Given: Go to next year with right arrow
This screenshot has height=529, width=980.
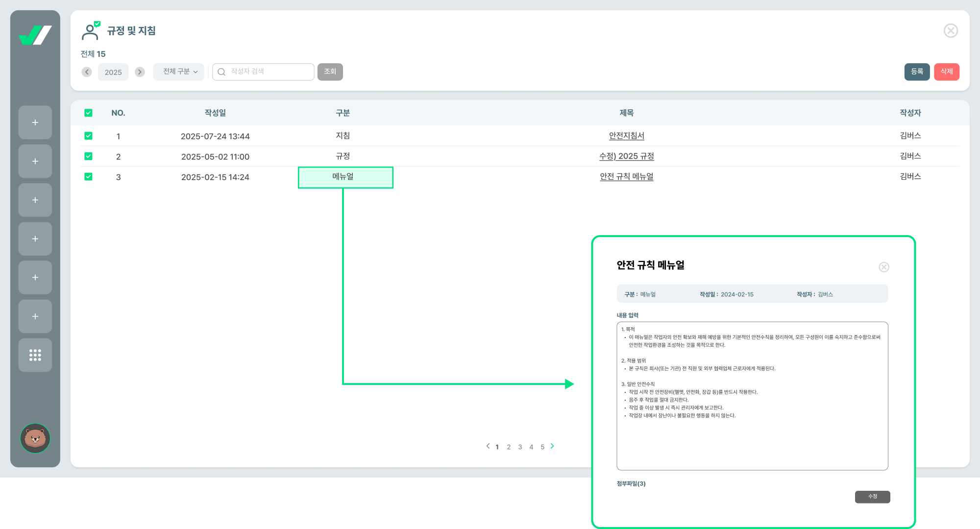Looking at the screenshot, I should pos(140,72).
